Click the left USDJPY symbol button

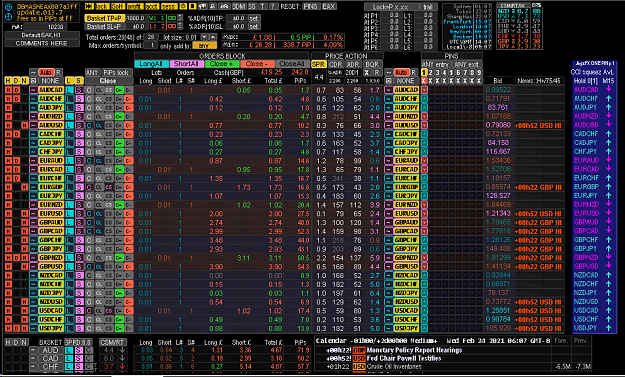(x=51, y=328)
